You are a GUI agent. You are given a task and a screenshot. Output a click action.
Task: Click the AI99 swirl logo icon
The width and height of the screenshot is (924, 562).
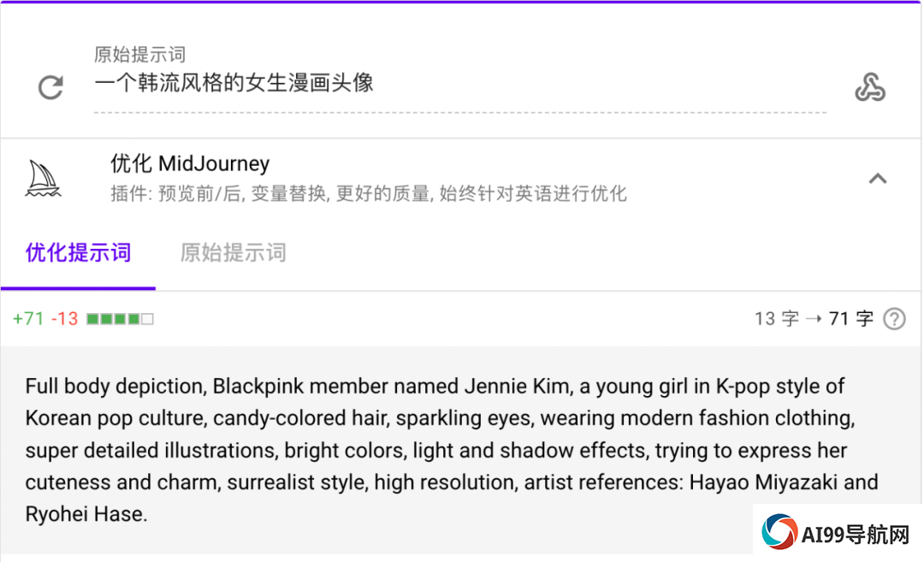[779, 531]
